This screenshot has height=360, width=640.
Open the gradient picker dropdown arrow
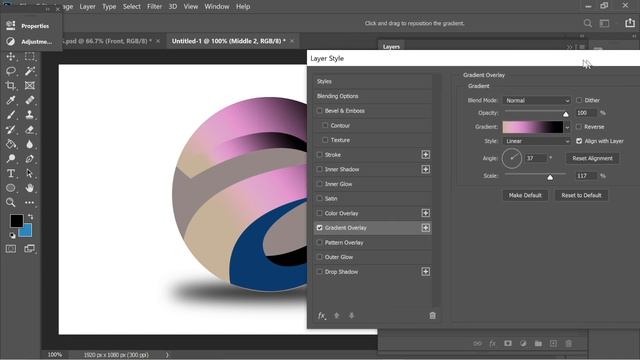(x=567, y=127)
